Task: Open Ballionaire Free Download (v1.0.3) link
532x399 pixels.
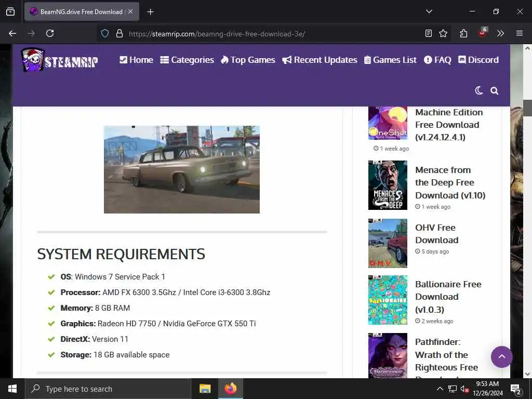Action: coord(448,297)
